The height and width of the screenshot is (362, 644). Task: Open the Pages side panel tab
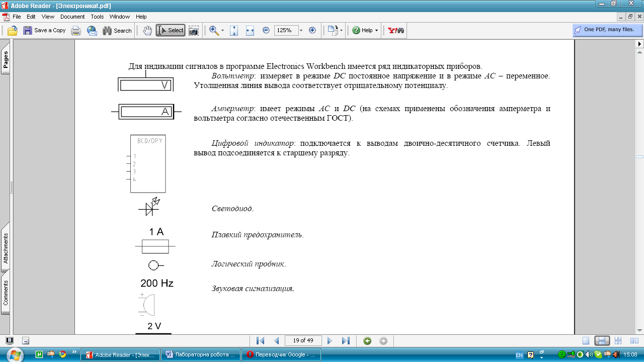[x=6, y=60]
